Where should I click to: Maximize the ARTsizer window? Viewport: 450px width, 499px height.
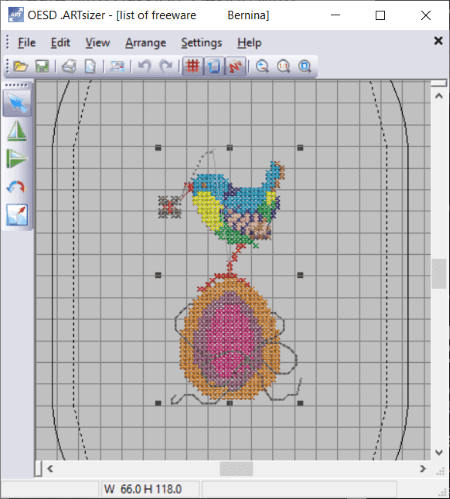click(380, 15)
